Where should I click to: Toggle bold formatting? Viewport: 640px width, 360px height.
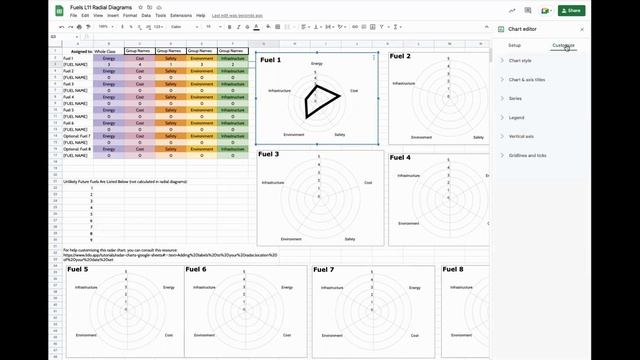(229, 27)
